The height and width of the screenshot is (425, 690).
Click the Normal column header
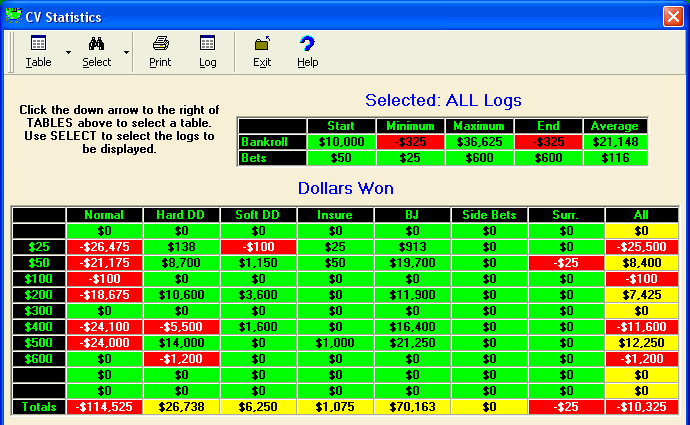click(x=104, y=214)
